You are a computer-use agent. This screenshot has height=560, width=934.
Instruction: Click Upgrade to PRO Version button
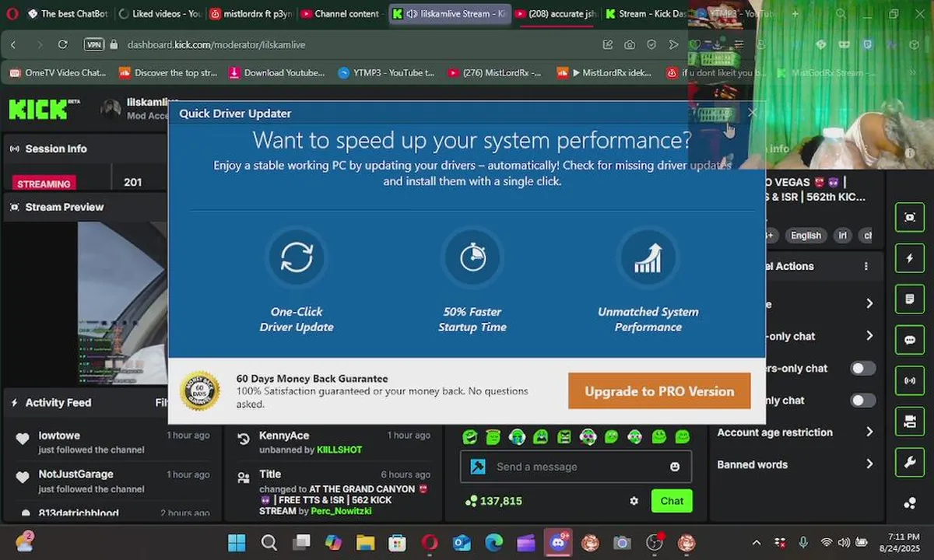point(659,391)
